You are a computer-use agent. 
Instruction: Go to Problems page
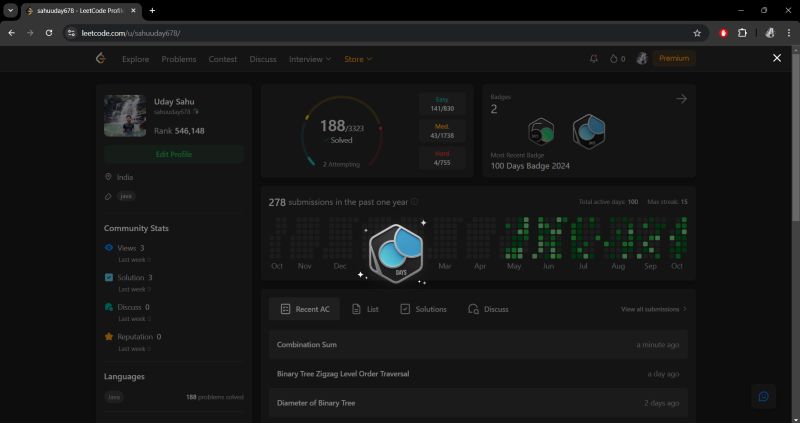pos(179,59)
